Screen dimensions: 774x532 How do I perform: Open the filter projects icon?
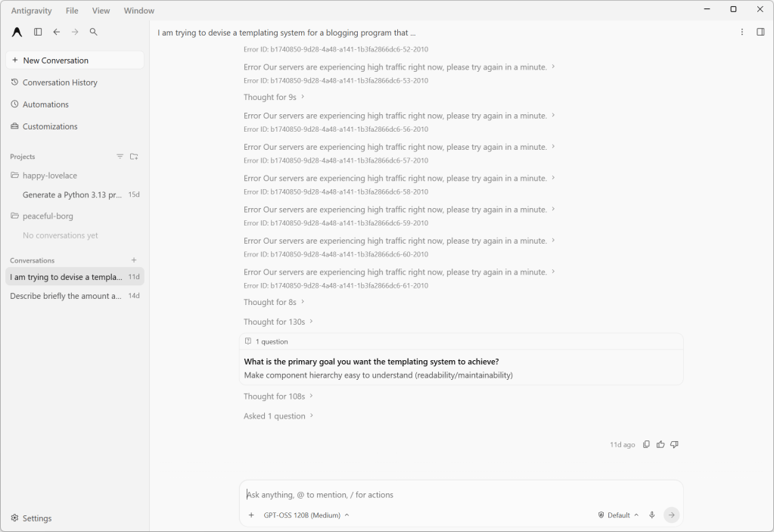click(x=120, y=157)
